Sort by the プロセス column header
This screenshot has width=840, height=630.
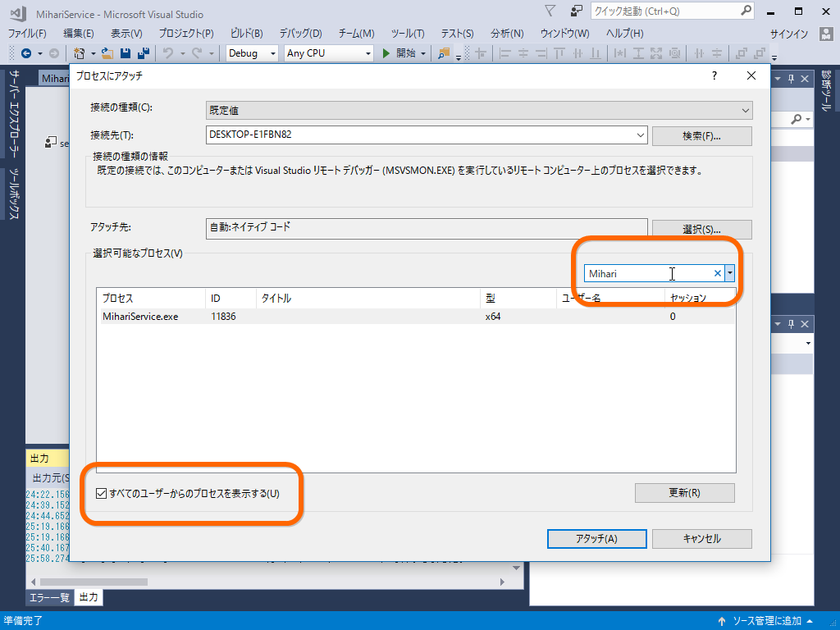(x=151, y=299)
